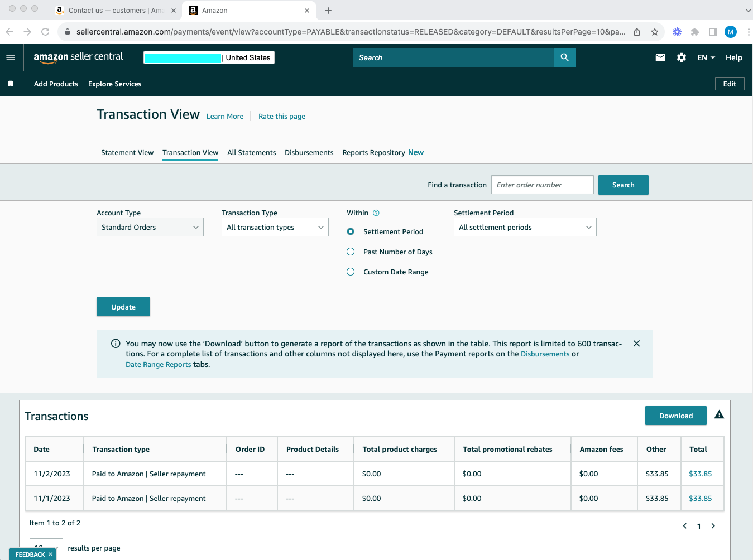
Task: Open the marketplace selector showing United States
Action: (x=209, y=57)
